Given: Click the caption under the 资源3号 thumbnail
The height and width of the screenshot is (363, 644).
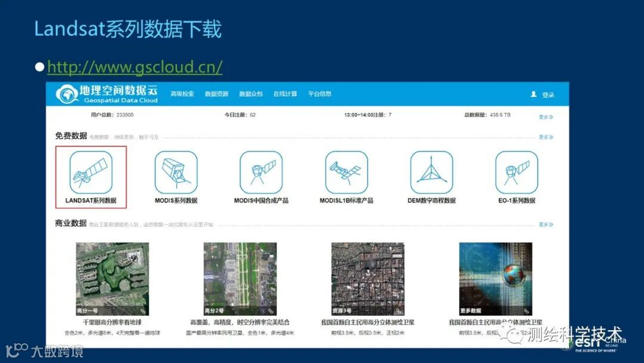Looking at the screenshot, I should tap(367, 322).
